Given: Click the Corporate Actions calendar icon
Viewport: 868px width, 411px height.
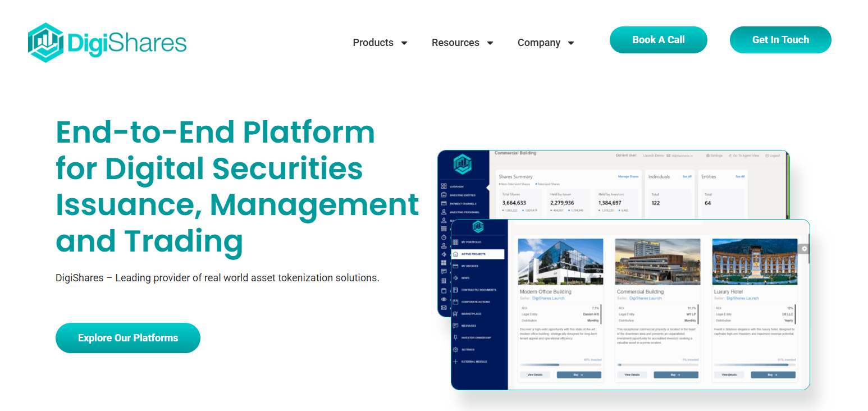Looking at the screenshot, I should point(455,302).
